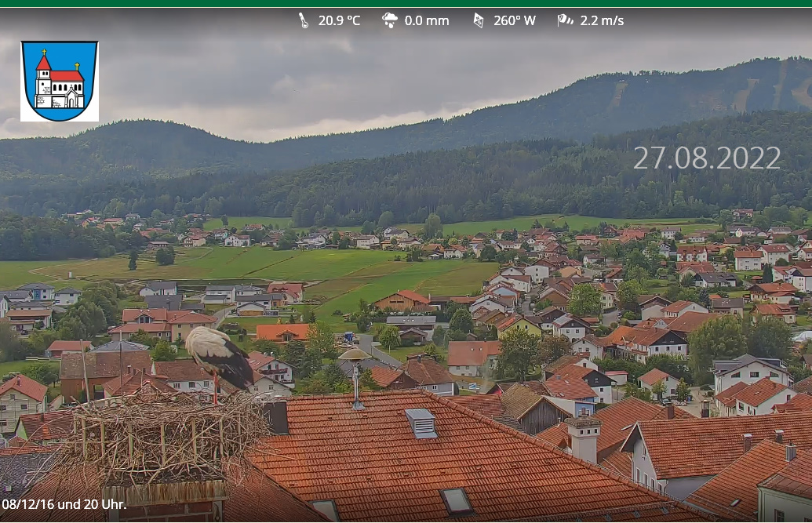Click the rain cloud precipitation icon

(390, 20)
